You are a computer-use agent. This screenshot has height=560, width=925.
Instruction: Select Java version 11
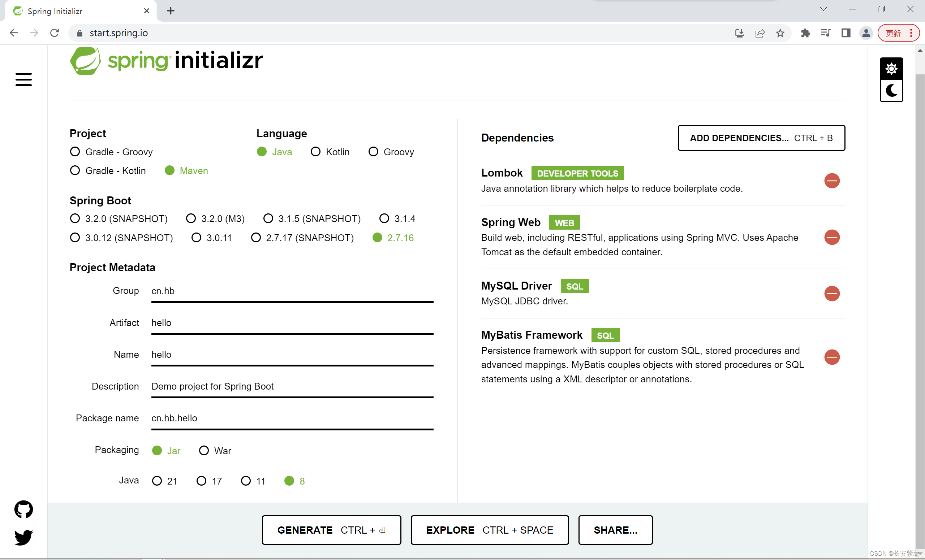(x=253, y=481)
